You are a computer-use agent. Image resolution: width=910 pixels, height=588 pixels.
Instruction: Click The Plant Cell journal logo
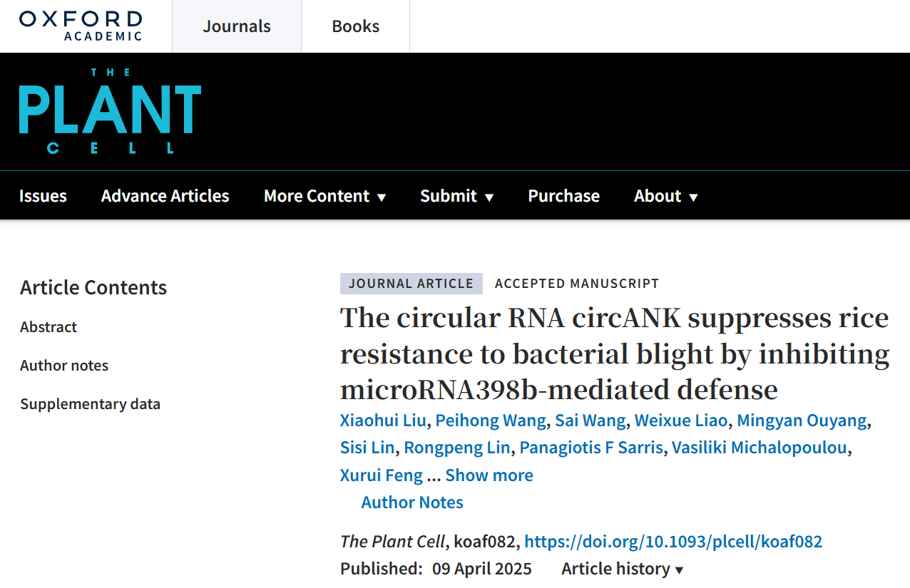click(x=110, y=111)
